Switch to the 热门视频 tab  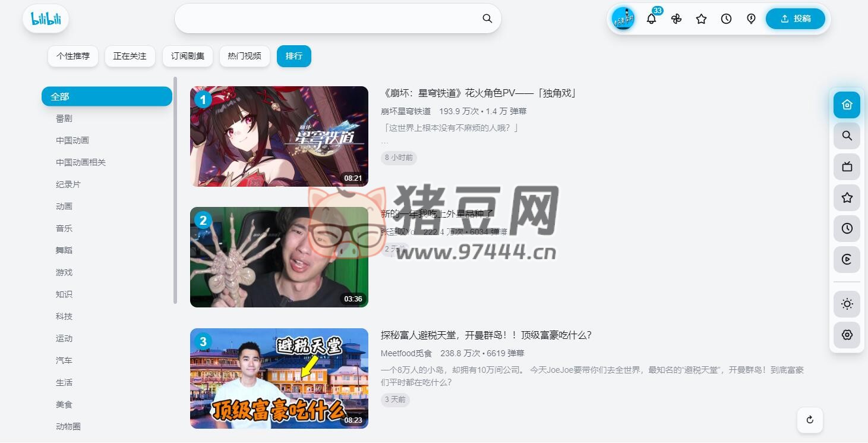(x=244, y=56)
